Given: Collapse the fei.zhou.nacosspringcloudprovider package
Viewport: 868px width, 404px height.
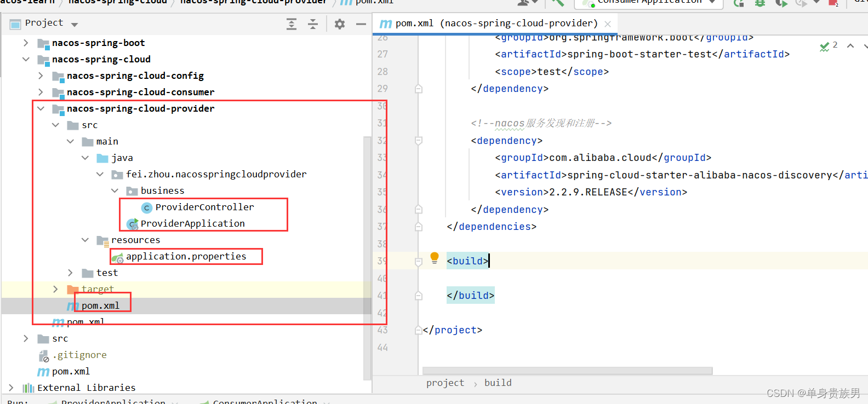Looking at the screenshot, I should 100,174.
